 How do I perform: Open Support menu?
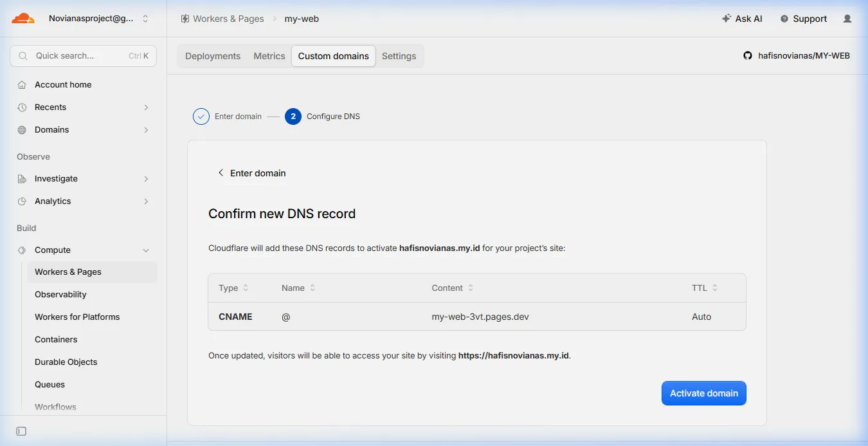click(x=804, y=19)
